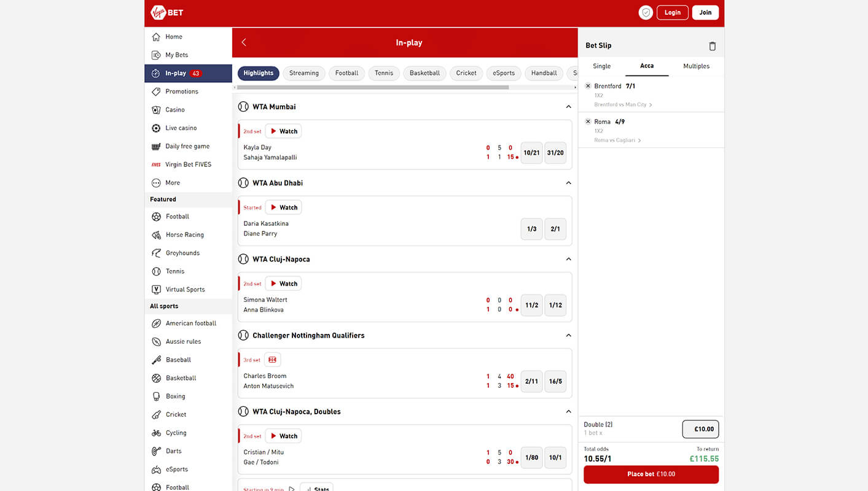Click the bet slip trash icon

click(712, 46)
